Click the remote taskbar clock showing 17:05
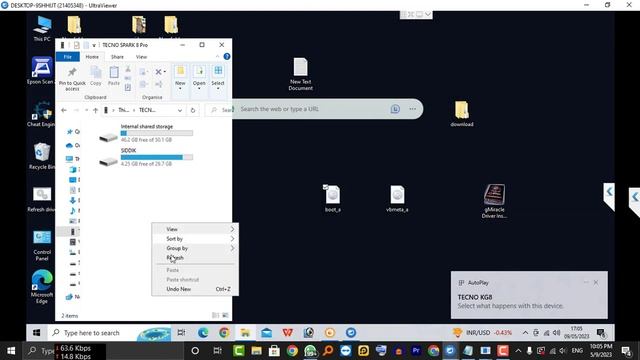 click(576, 332)
